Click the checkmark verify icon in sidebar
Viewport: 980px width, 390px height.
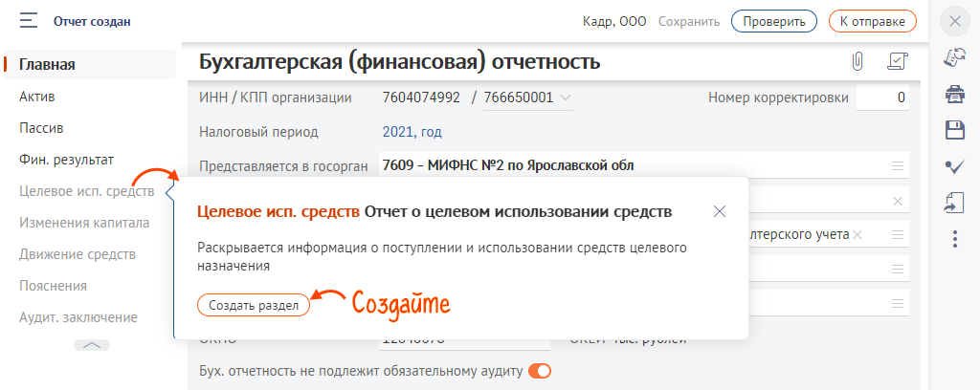pos(953,166)
